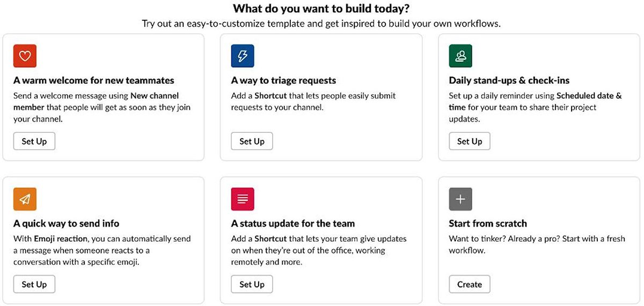The height and width of the screenshot is (306, 644).
Task: Click the "What do you want to build today?" heading
Action: coord(321,9)
